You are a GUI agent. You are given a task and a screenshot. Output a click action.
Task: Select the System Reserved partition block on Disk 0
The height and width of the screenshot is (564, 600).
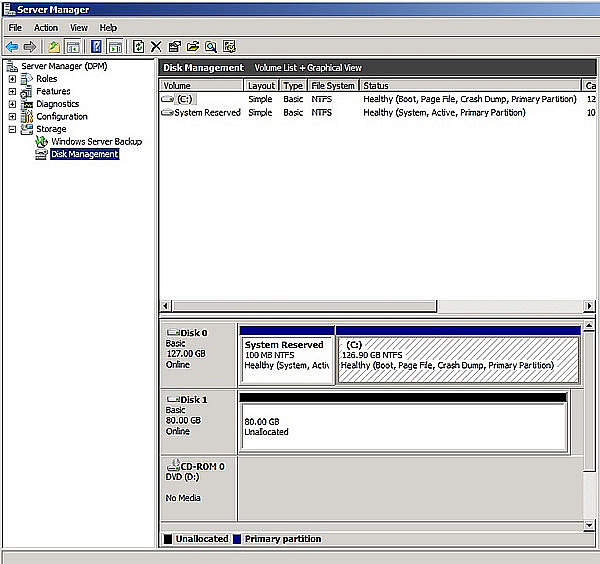coord(285,359)
